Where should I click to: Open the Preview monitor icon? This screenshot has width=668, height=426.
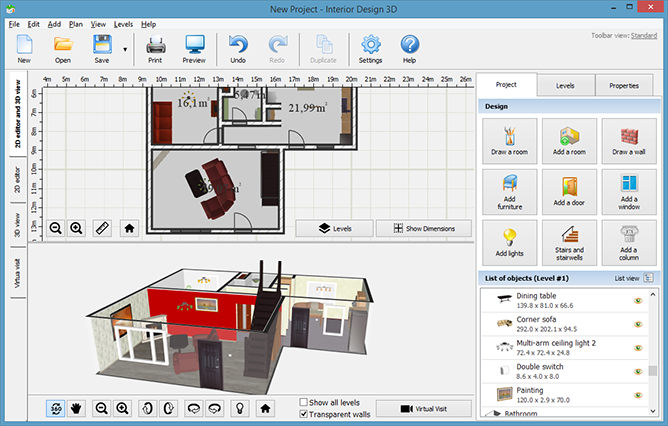tap(194, 49)
